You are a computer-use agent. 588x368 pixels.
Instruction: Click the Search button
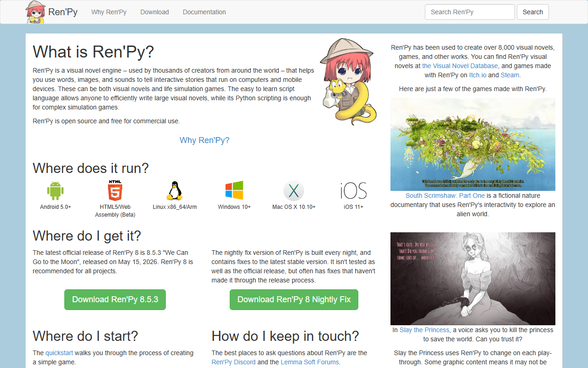pos(533,12)
